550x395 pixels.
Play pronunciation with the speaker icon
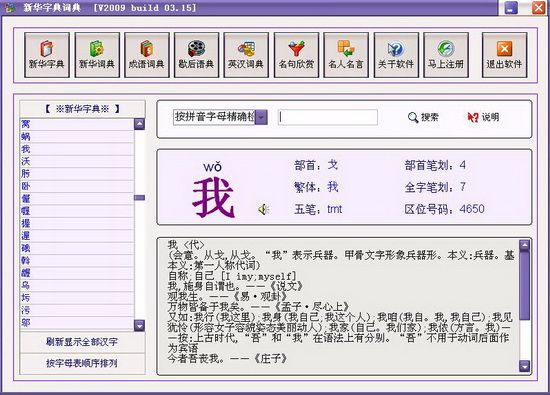point(263,209)
